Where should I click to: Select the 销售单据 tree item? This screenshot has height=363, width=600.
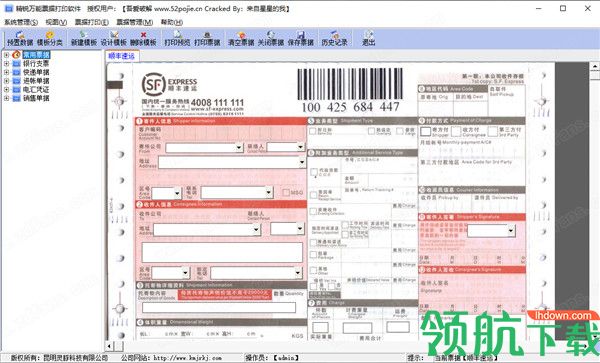[x=36, y=98]
